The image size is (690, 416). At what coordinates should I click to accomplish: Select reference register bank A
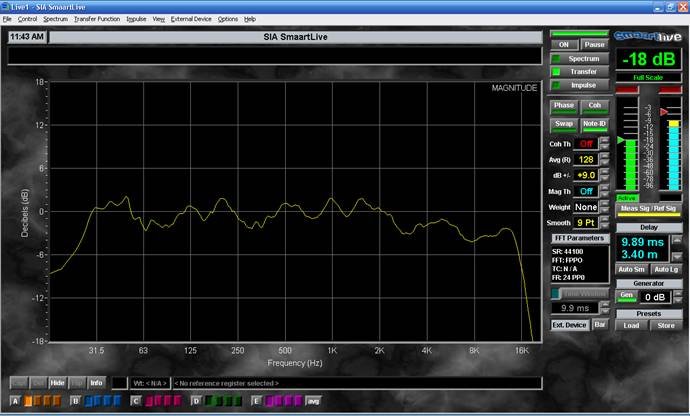[x=14, y=401]
